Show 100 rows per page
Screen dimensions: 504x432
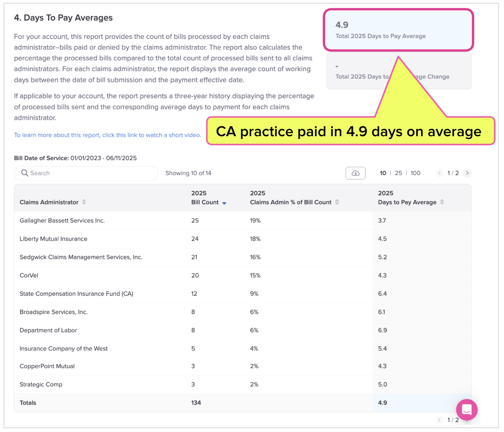416,173
